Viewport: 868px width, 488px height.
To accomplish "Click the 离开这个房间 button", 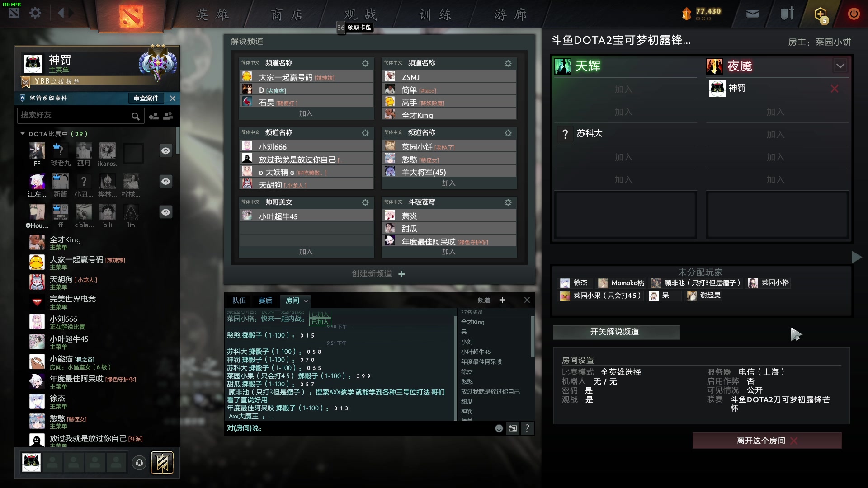I will pos(767,441).
